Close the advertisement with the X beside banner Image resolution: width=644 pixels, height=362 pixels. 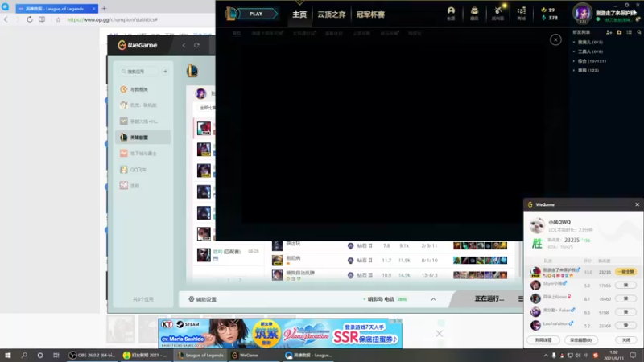439,334
